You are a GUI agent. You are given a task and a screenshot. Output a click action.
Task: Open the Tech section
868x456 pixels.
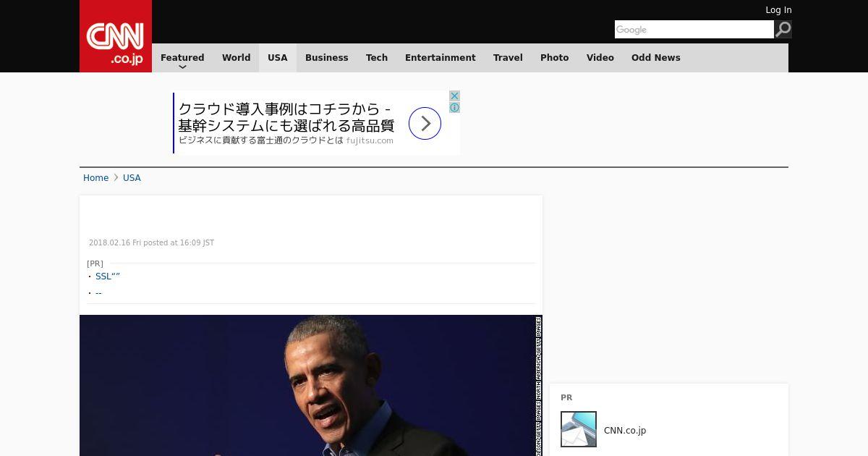pyautogui.click(x=377, y=58)
